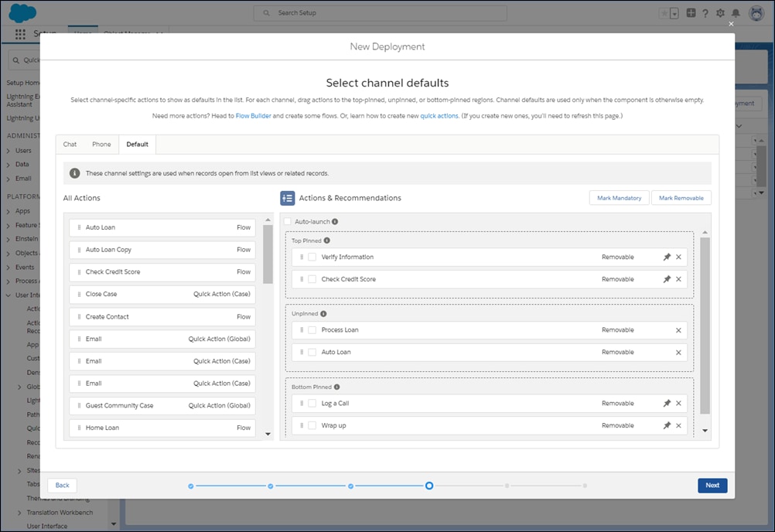Click the Actions & Recommendations scroll down arrow

pos(705,431)
